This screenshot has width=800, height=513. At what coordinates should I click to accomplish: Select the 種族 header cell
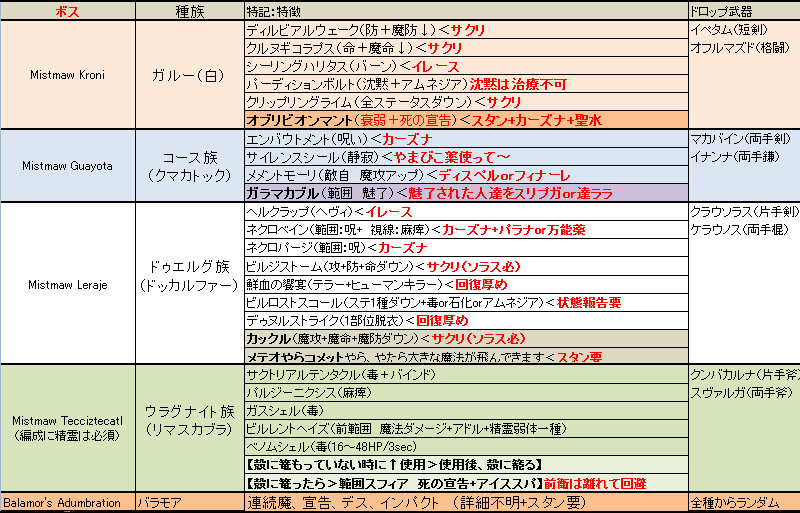[190, 11]
